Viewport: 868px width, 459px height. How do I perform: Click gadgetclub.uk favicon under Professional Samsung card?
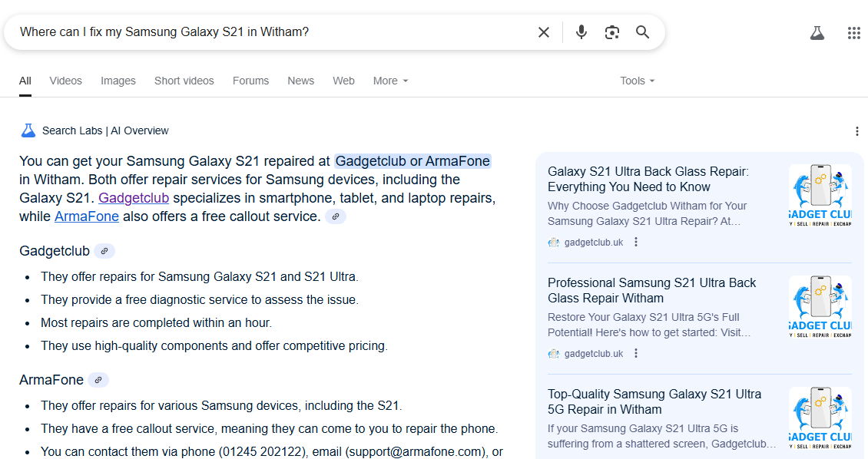(x=554, y=353)
